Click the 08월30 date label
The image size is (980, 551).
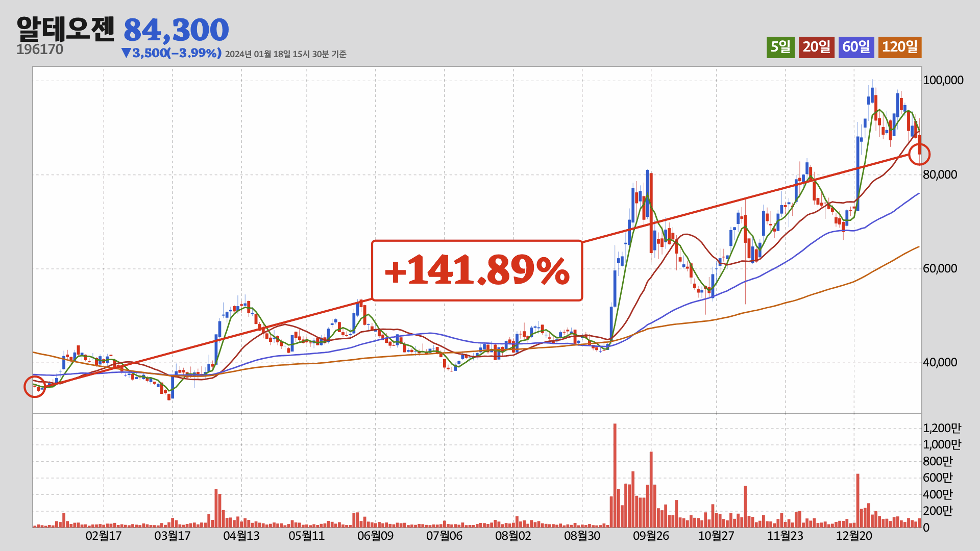point(582,536)
